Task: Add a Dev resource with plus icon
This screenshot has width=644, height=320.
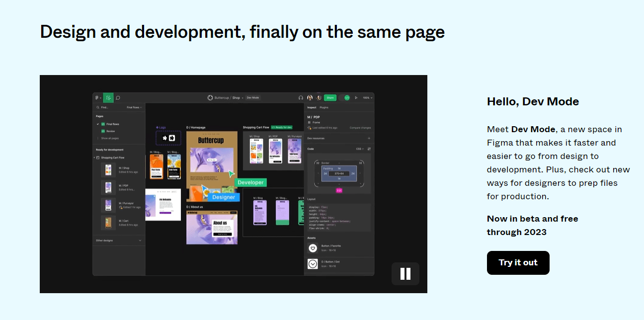Action: coord(369,138)
